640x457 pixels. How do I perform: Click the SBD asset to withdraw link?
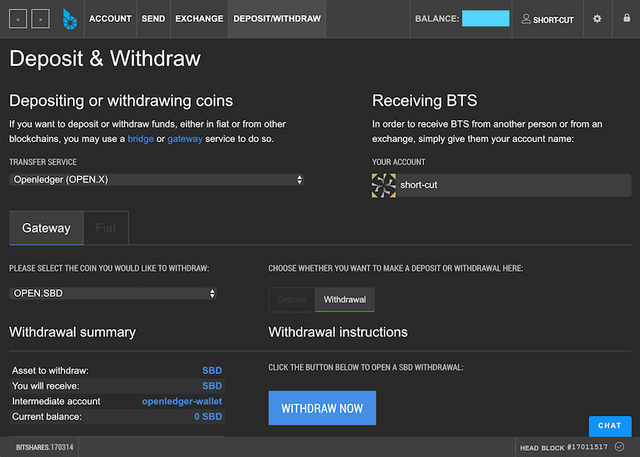click(x=212, y=370)
